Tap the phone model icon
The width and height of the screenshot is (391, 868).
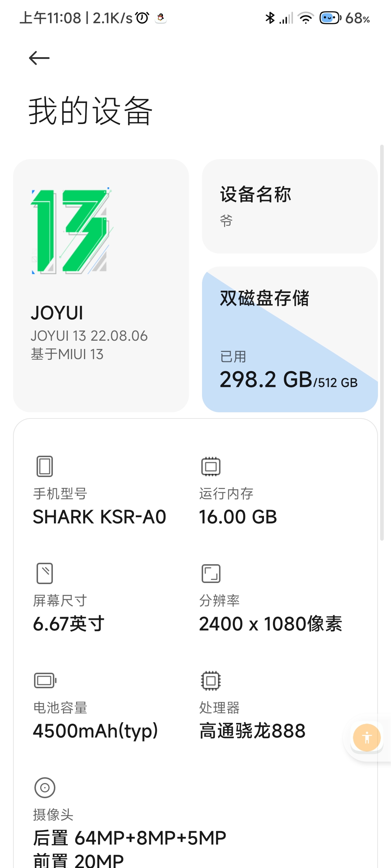tap(45, 466)
